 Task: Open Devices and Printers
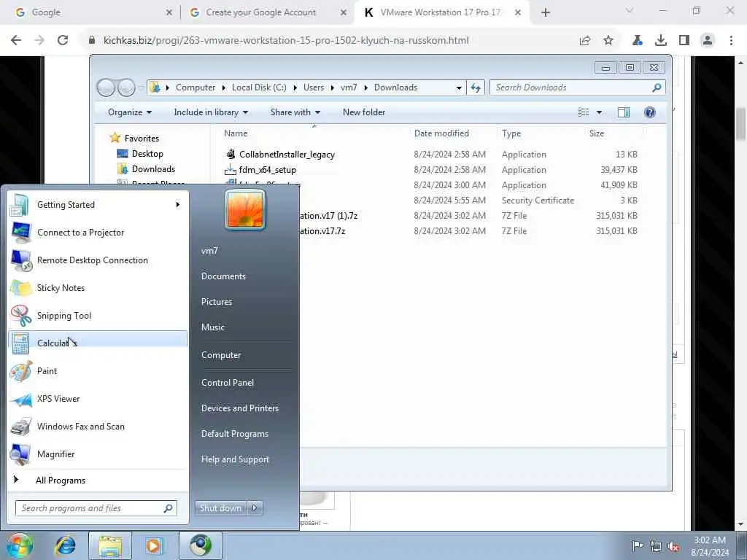point(239,408)
